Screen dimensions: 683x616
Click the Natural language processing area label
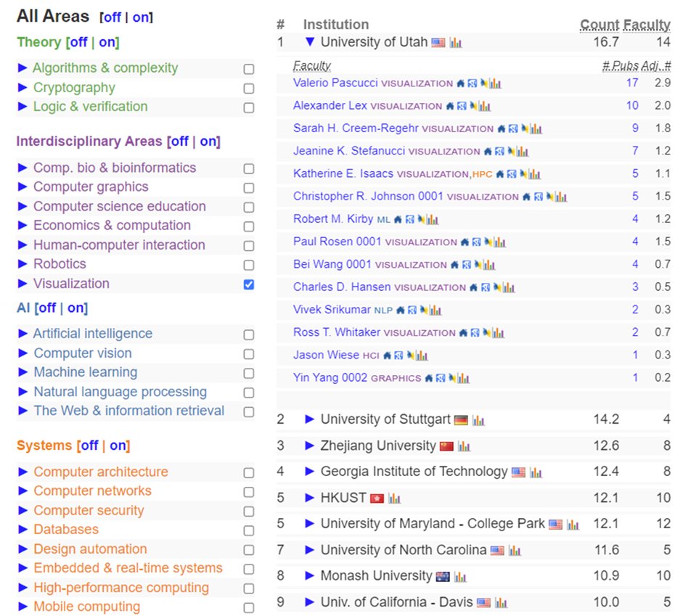coord(120,392)
